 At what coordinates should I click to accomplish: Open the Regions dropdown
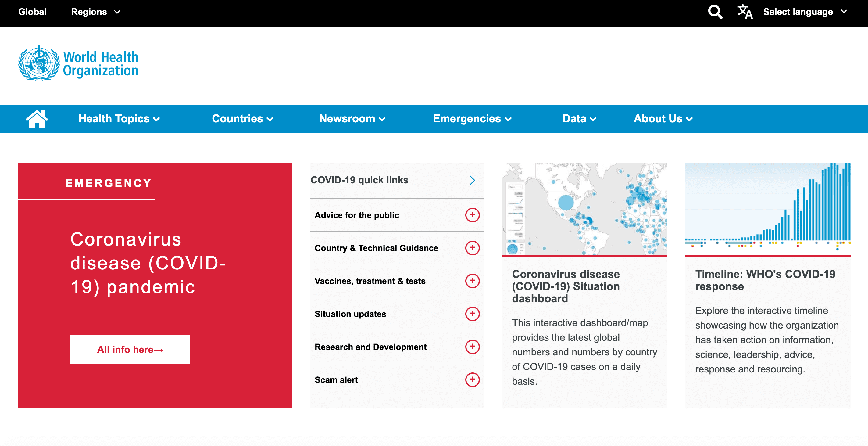pos(95,12)
